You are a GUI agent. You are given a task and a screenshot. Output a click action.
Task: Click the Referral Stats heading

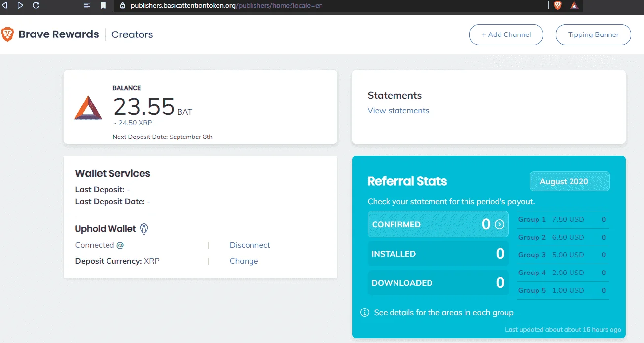(407, 181)
